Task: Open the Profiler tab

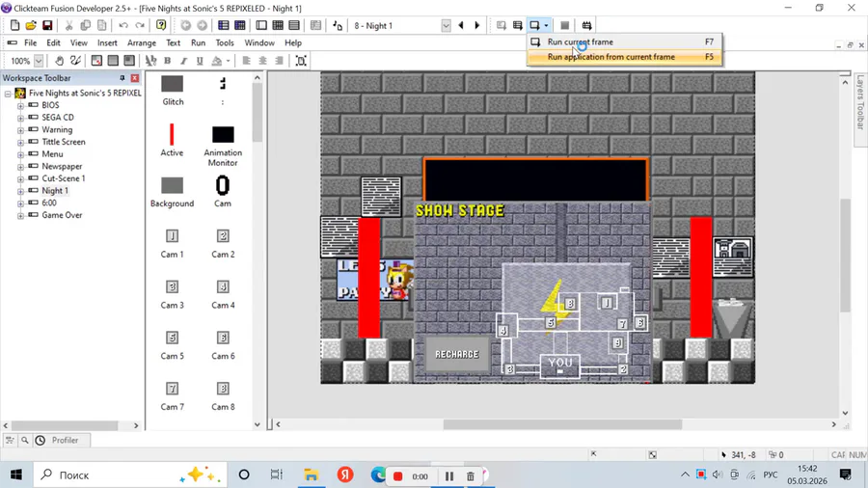Action: 65,441
